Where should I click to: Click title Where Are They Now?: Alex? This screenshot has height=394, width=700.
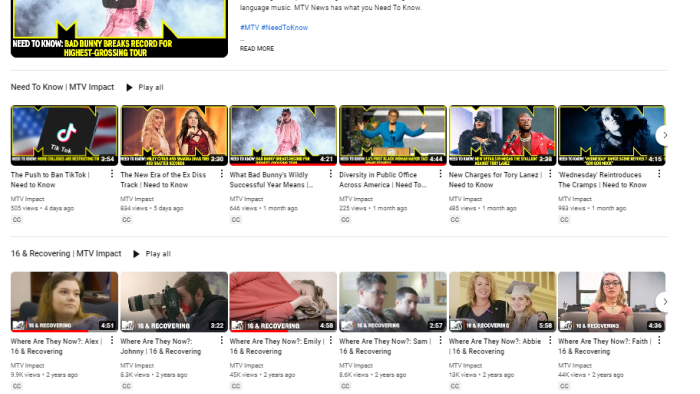pos(56,346)
